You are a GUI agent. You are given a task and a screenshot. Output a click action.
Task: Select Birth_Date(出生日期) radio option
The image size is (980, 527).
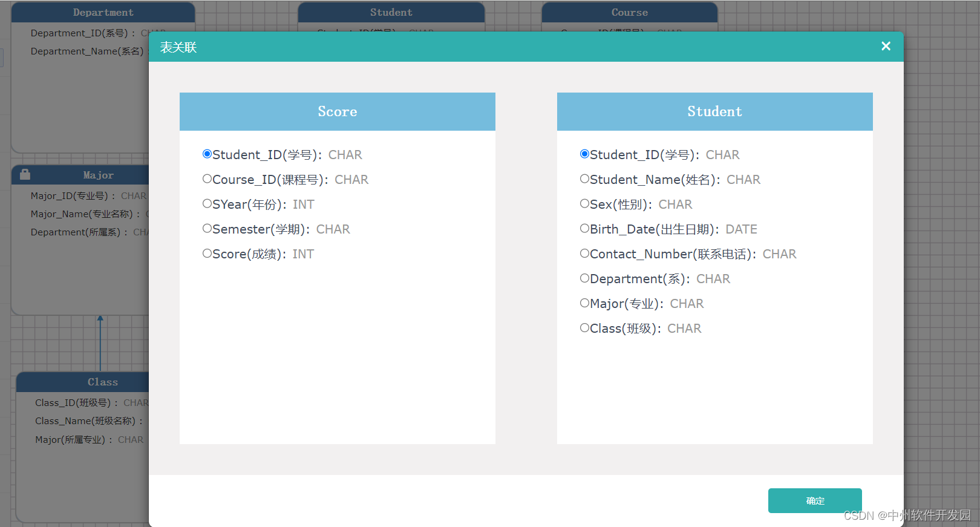584,228
